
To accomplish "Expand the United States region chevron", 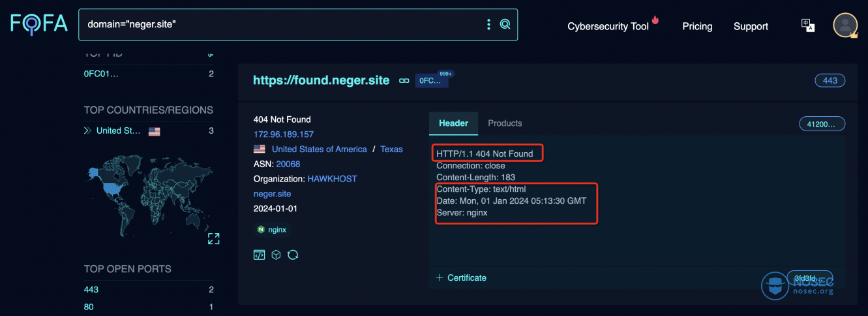I will point(87,131).
